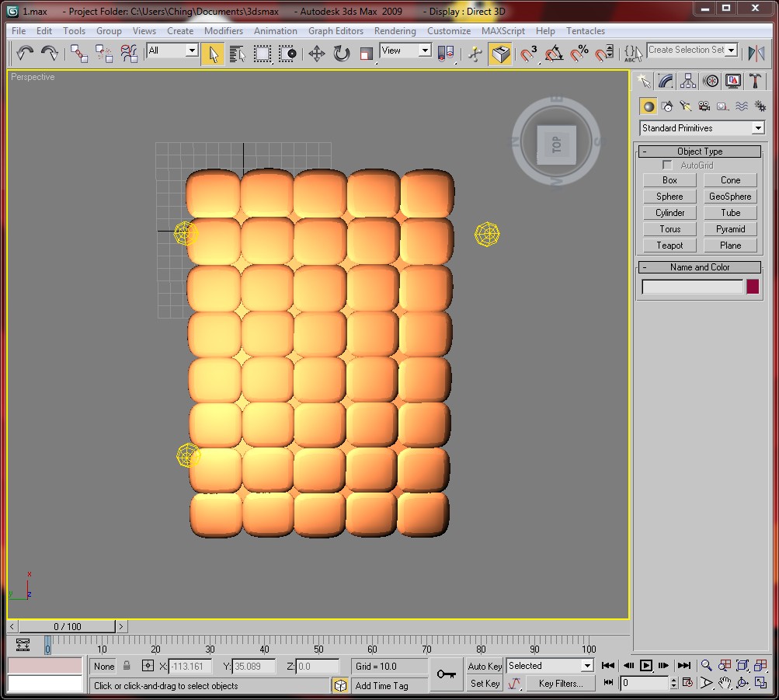The image size is (779, 700).
Task: Toggle Auto Key animation mode
Action: 485,667
